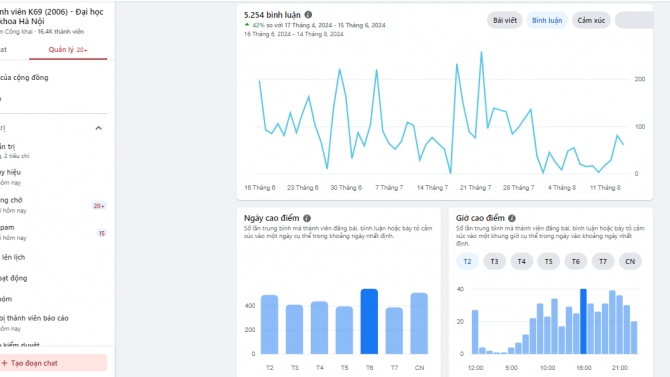Select T4 day filter

[x=522, y=262]
